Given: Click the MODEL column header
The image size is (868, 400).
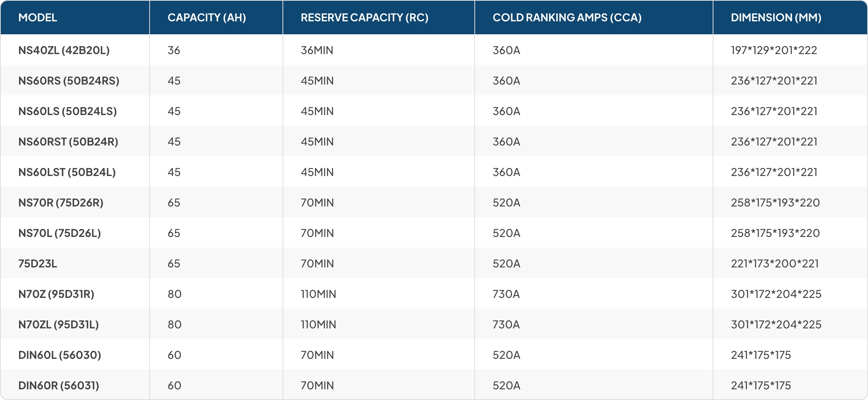Looking at the screenshot, I should point(38,18).
